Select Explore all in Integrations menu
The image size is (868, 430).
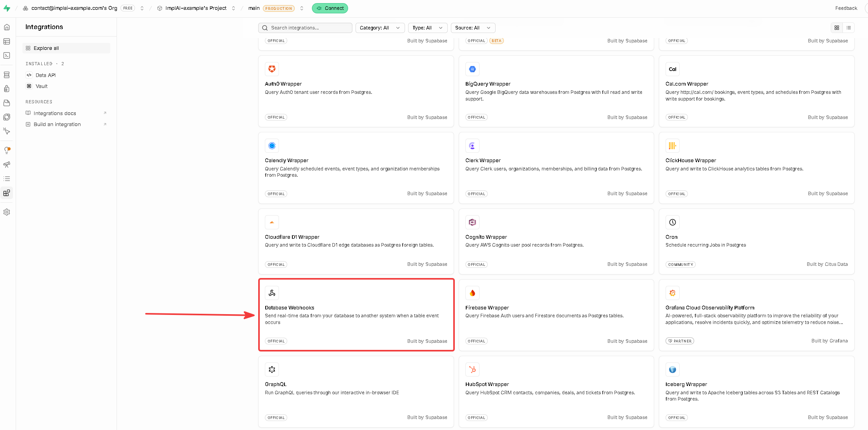click(x=66, y=48)
